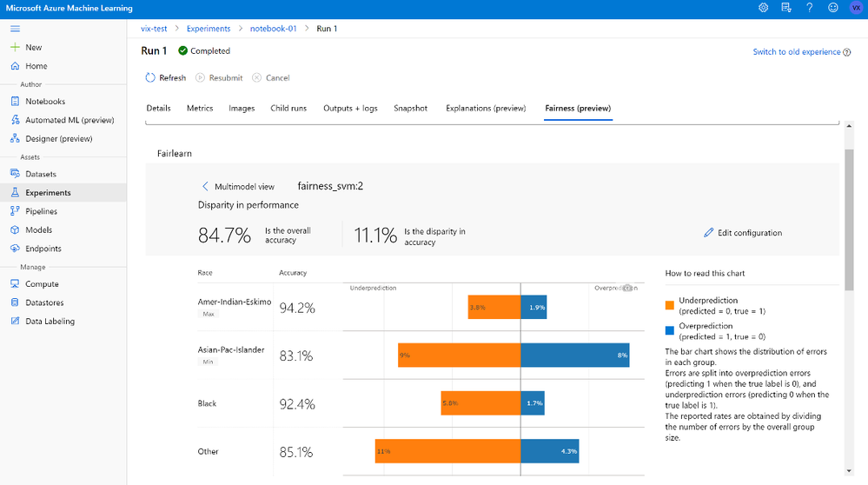
Task: Click the Refresh circular arrow icon
Action: pyautogui.click(x=150, y=77)
